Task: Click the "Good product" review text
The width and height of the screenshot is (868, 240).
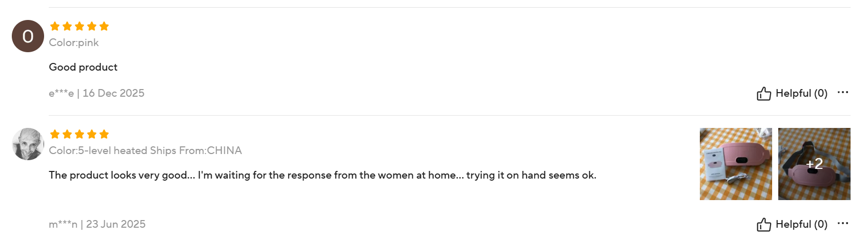Action: coord(83,68)
